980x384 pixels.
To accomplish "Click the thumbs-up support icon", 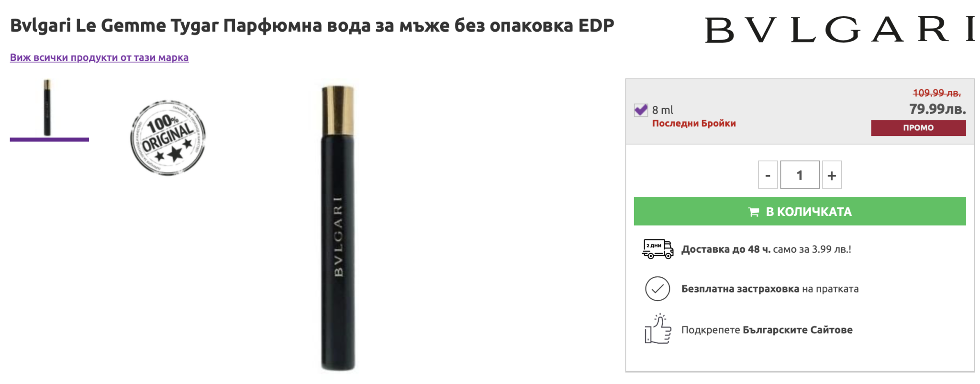I will click(658, 329).
